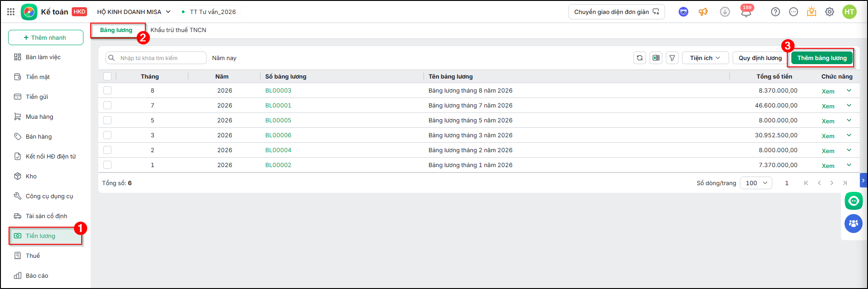Click the megaphone announcements icon
Viewport: 868px width, 289px height.
(x=703, y=12)
